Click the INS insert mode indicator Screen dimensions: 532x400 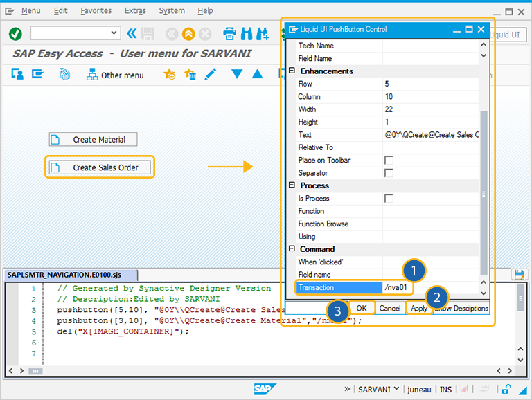[445, 390]
